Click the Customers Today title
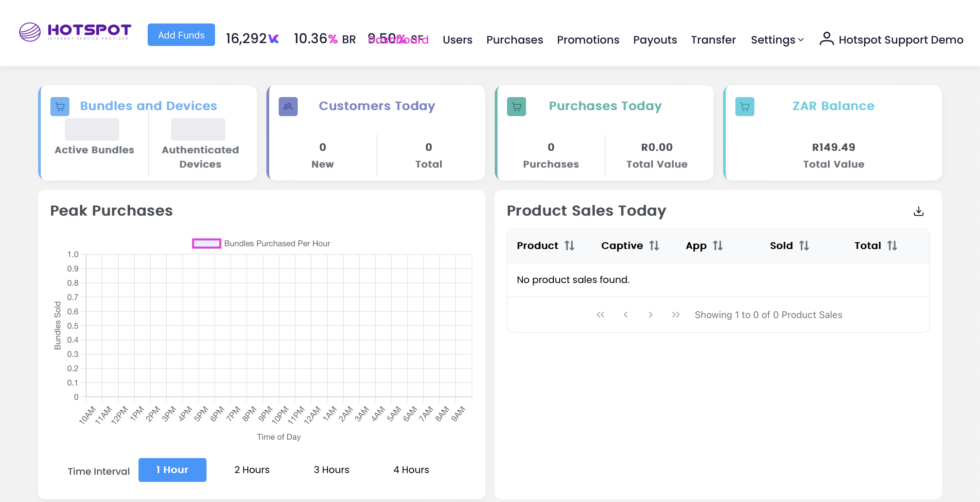This screenshot has height=502, width=980. click(x=377, y=106)
